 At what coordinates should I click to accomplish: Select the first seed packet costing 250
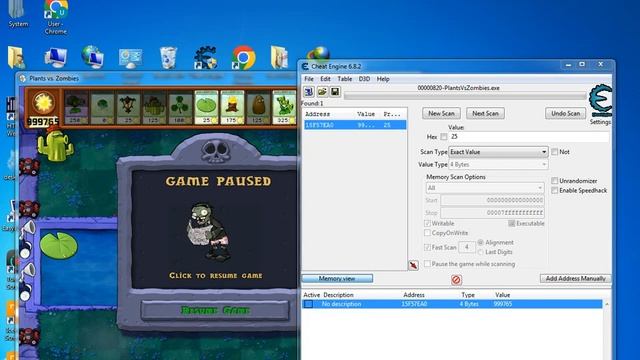click(76, 107)
